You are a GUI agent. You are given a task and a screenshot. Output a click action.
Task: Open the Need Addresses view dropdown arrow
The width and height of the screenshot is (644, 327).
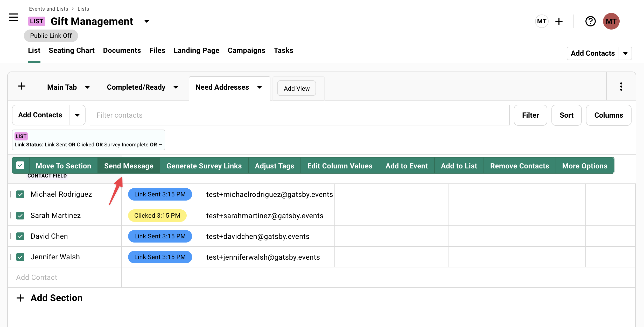[260, 87]
